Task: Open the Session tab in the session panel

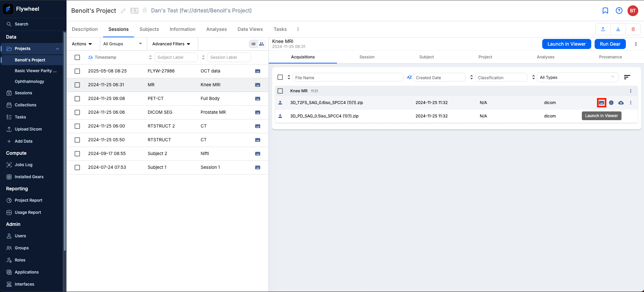Action: point(367,57)
